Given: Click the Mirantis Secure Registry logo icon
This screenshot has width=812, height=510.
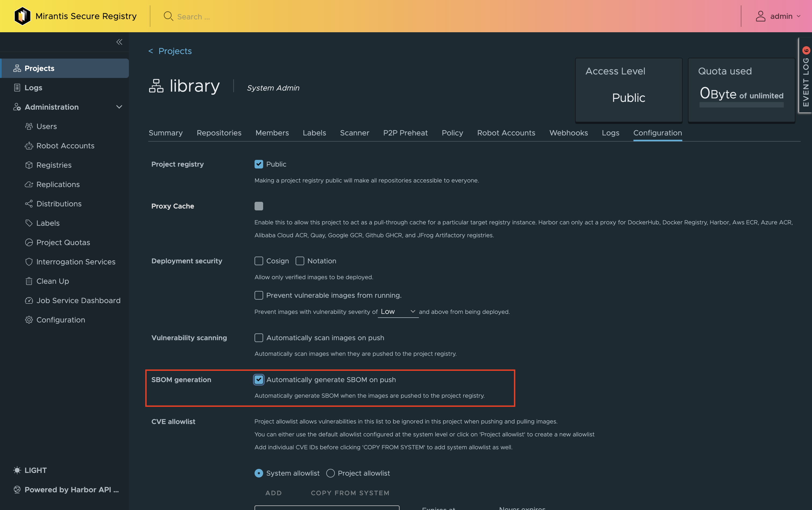Looking at the screenshot, I should (23, 16).
